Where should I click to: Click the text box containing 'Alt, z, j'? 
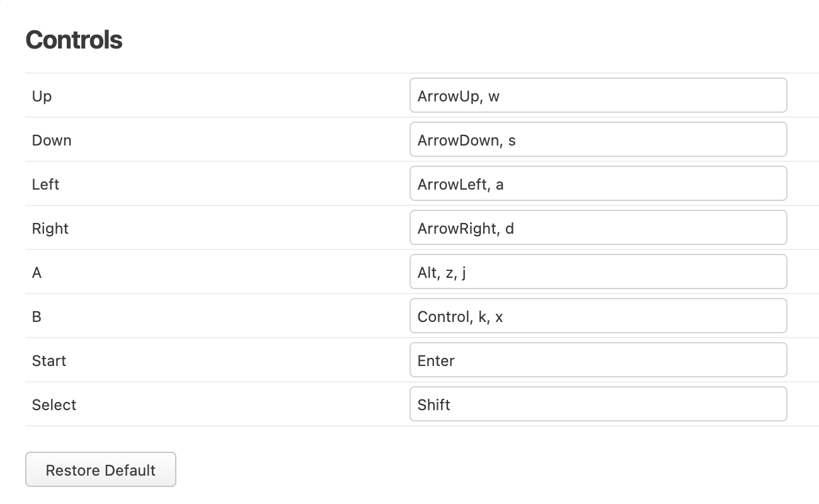[598, 272]
